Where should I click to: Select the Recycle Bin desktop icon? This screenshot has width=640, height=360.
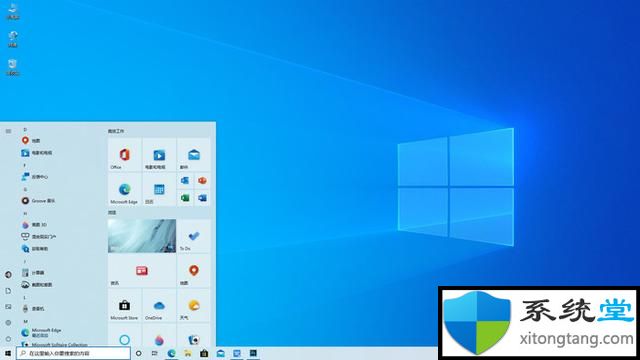pyautogui.click(x=13, y=67)
